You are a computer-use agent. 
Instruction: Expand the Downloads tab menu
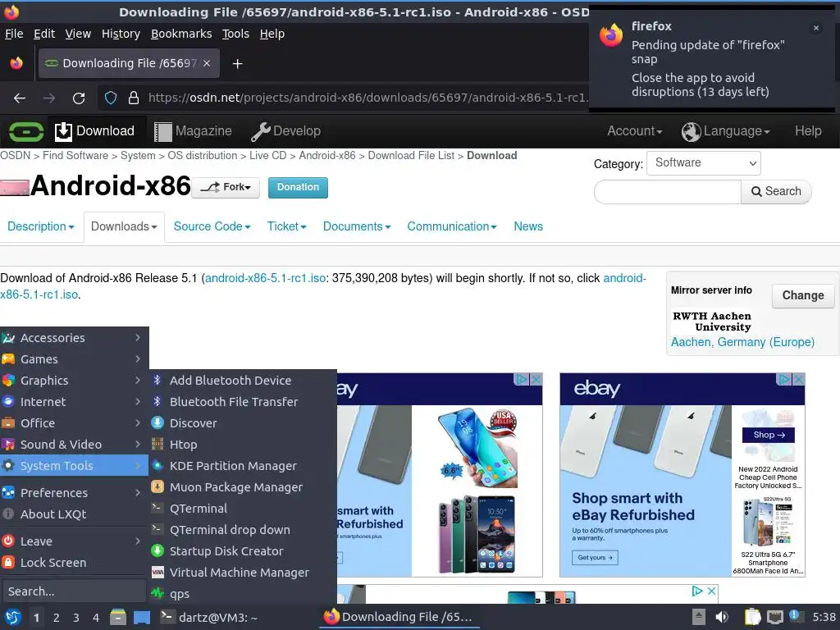coord(124,226)
